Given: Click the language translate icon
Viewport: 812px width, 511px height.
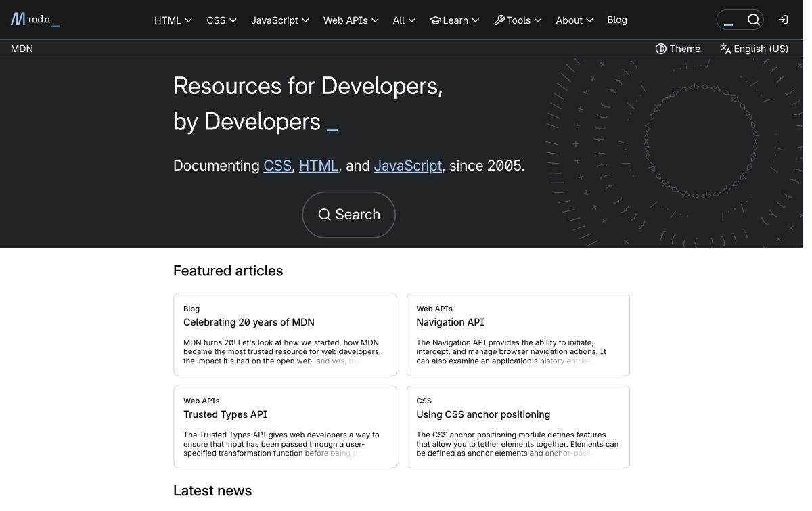Looking at the screenshot, I should [725, 49].
